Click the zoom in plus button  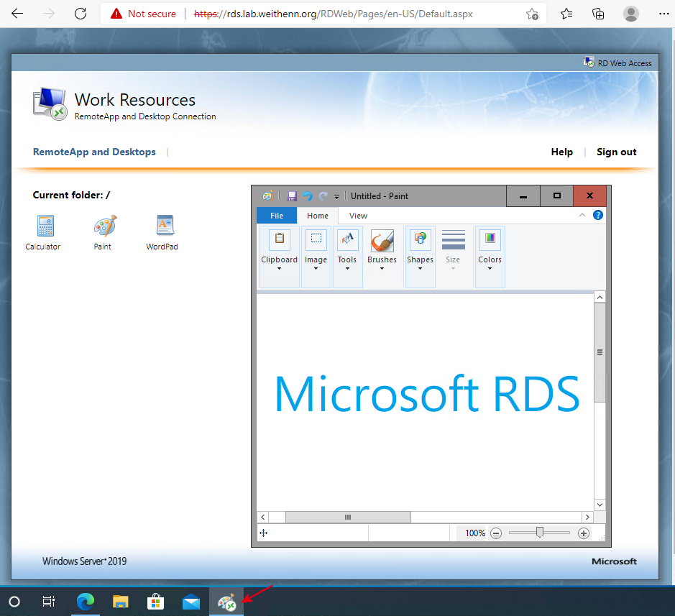pyautogui.click(x=583, y=533)
